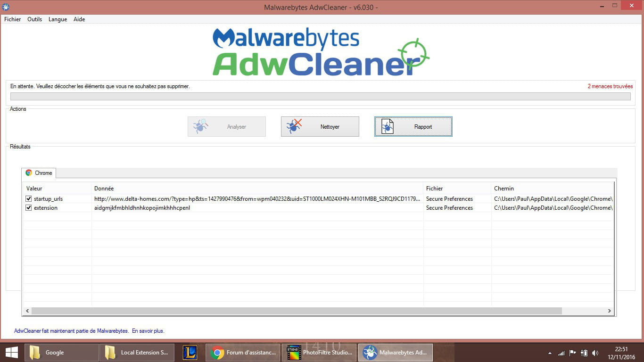Open the Fichier menu

pyautogui.click(x=13, y=19)
